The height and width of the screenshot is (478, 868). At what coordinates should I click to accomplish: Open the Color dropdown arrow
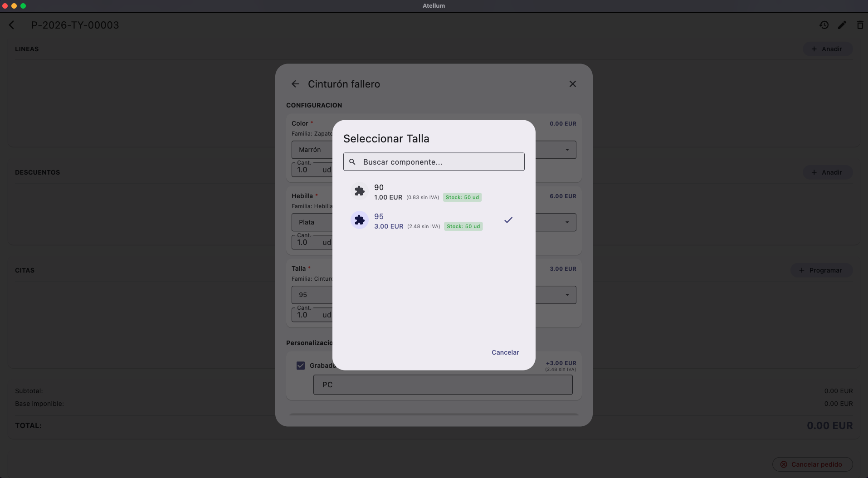coord(567,150)
